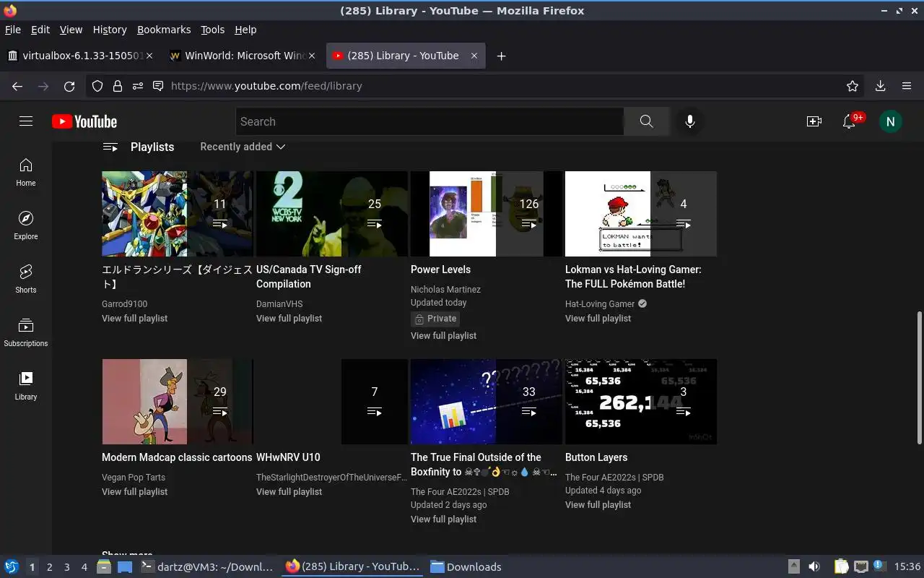Open the dartz@VM3 terminal taskbar entry

[207, 567]
